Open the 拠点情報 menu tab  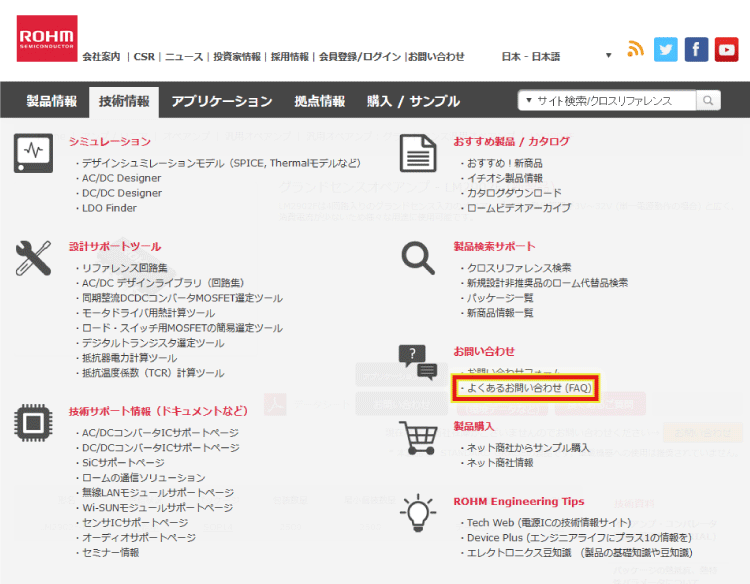(320, 101)
